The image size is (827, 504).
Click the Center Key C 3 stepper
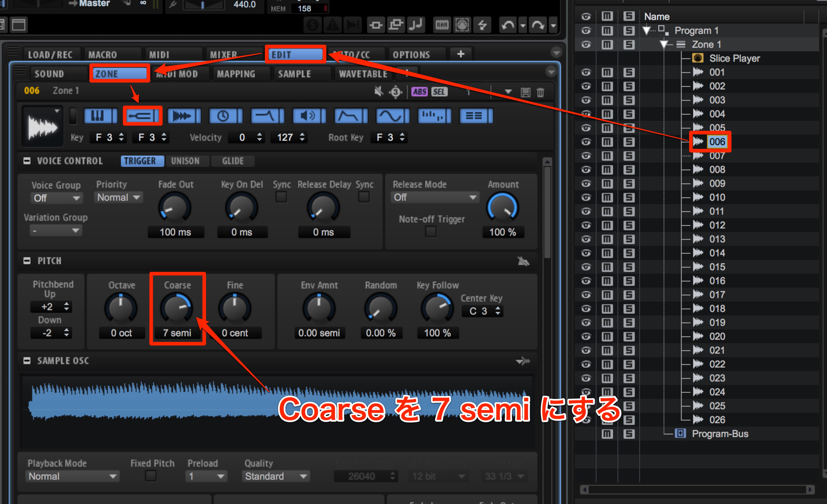(x=482, y=311)
